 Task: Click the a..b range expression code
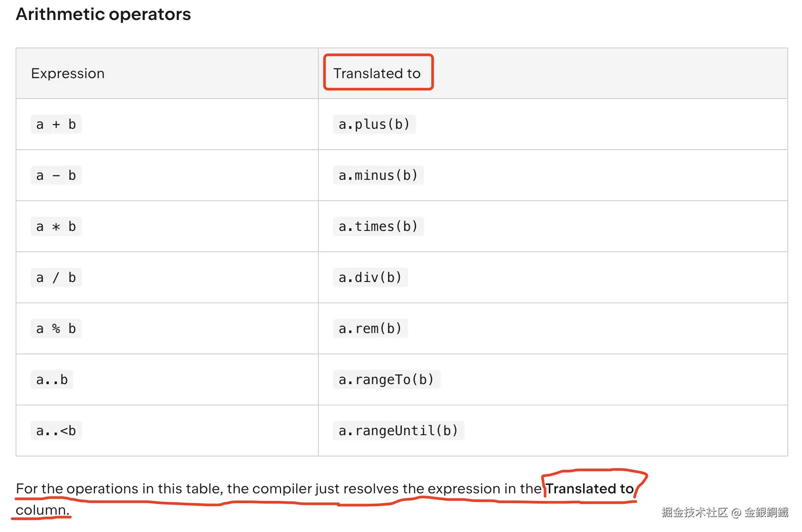[x=52, y=380]
